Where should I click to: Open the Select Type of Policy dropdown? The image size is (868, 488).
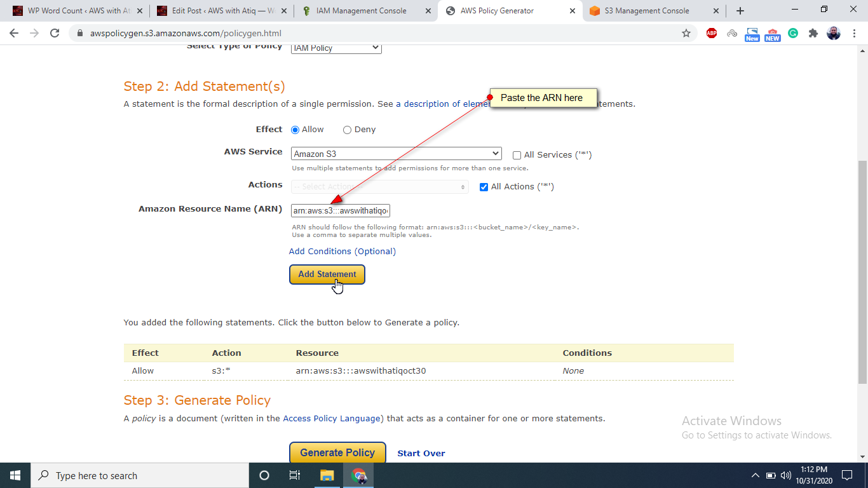point(336,47)
